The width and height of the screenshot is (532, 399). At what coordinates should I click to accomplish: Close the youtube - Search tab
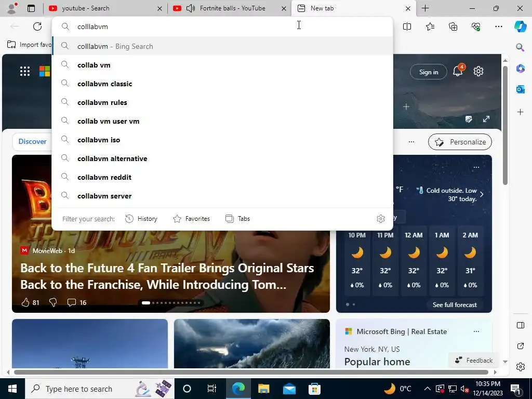click(x=159, y=8)
